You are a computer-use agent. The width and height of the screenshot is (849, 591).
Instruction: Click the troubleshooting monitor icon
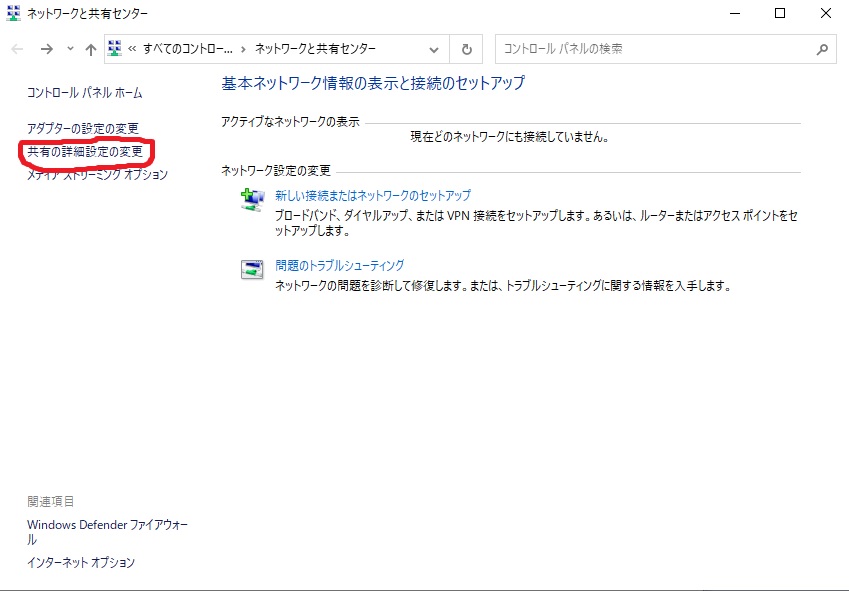click(252, 269)
